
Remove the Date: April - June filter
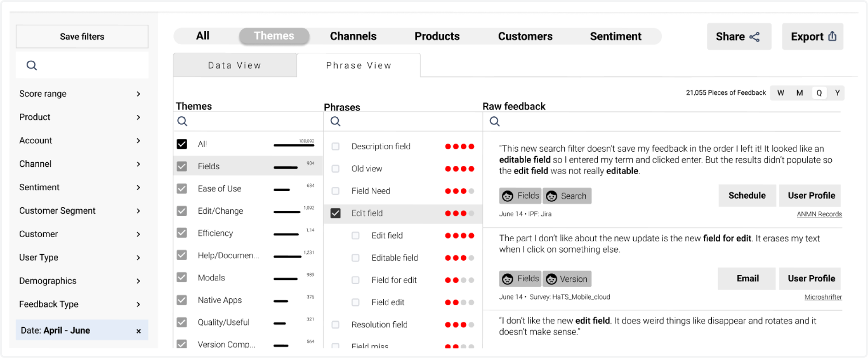tap(138, 331)
